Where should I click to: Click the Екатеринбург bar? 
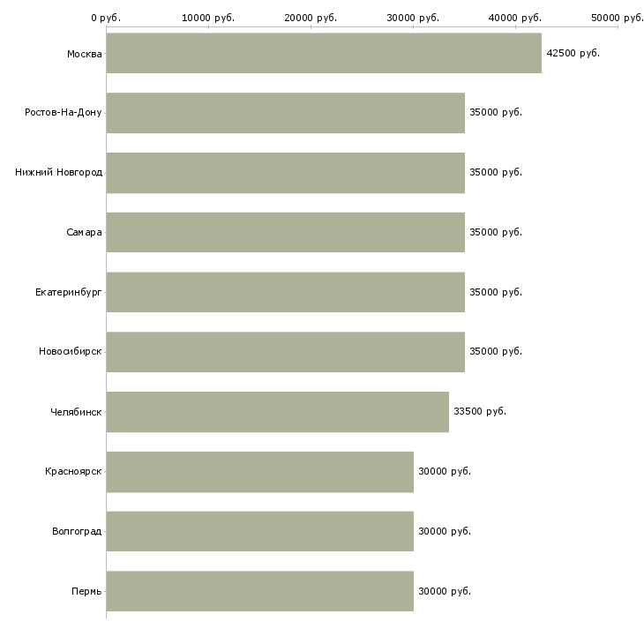pyautogui.click(x=285, y=292)
